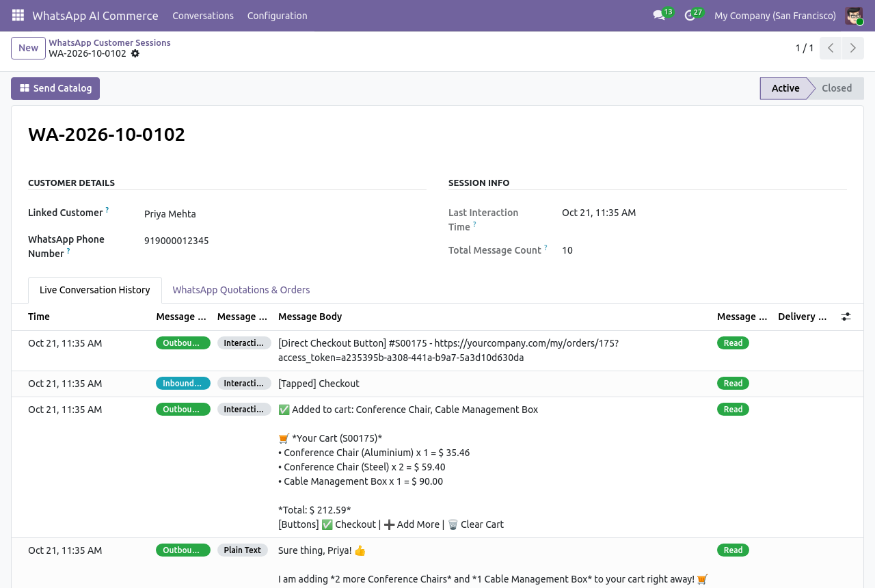Open the apps grid menu icon
The width and height of the screenshot is (875, 588).
click(18, 15)
